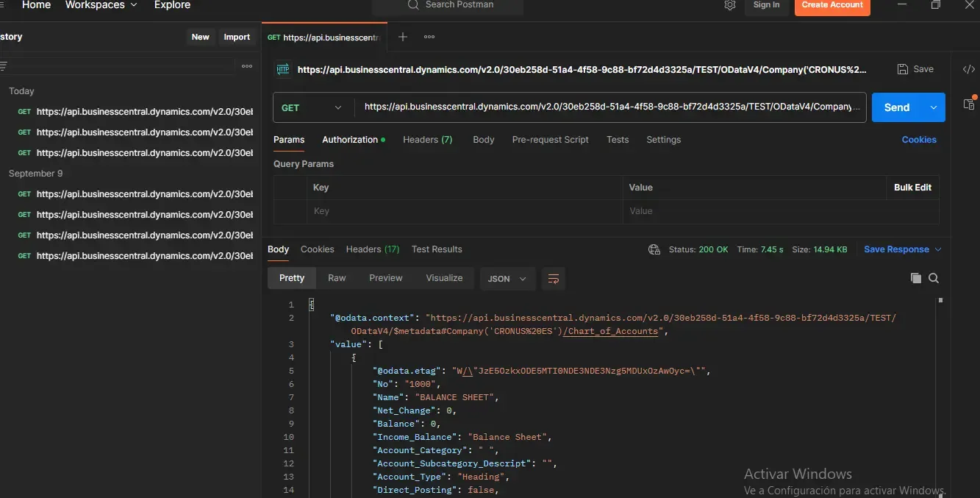
Task: Click the code snippet icon
Action: [x=969, y=69]
